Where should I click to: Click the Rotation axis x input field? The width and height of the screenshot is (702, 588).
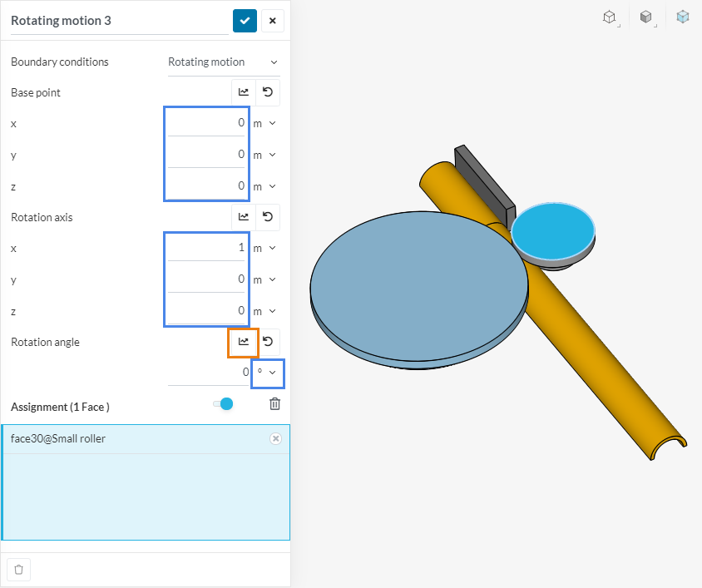pos(207,248)
